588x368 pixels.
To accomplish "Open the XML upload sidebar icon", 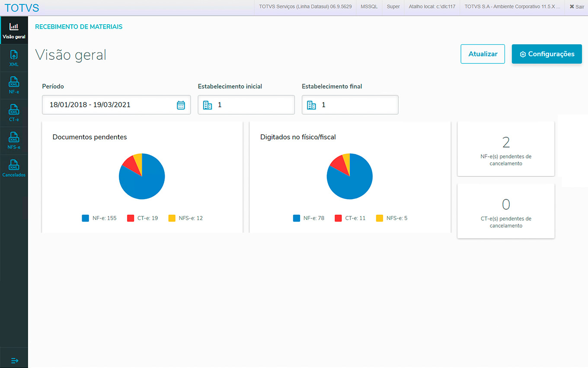I will pos(14,58).
